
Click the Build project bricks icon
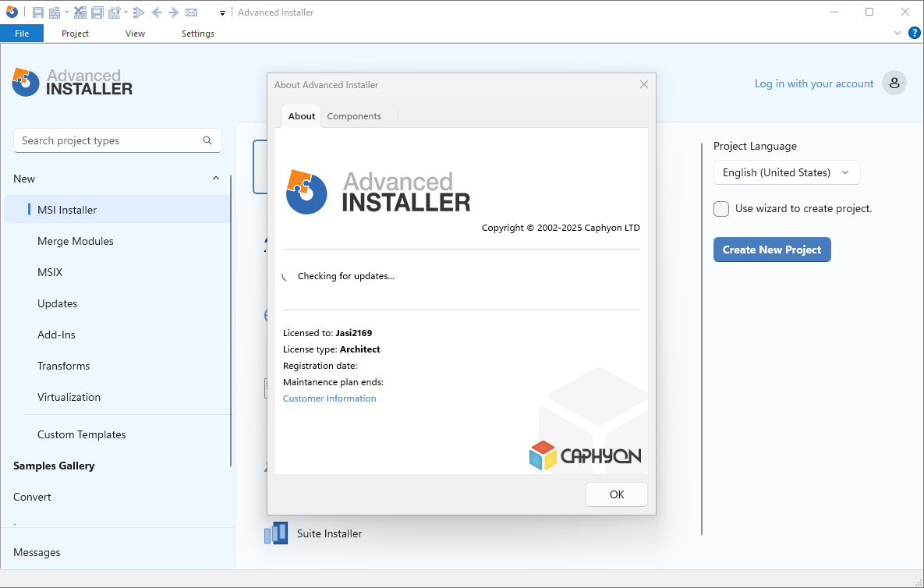click(x=55, y=12)
